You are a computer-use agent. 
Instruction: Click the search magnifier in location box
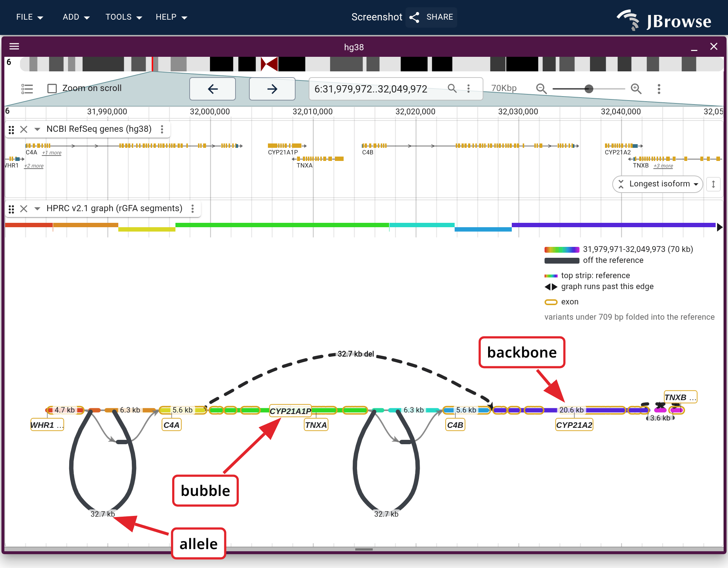[452, 88]
